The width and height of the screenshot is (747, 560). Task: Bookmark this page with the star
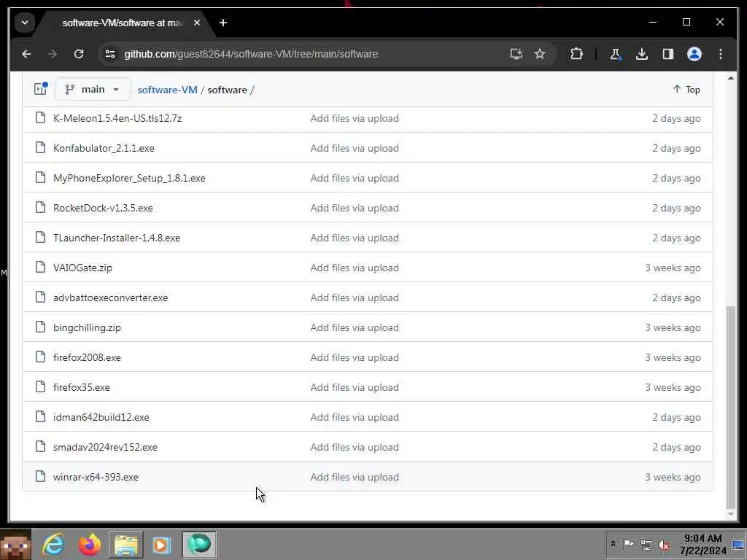tap(539, 54)
